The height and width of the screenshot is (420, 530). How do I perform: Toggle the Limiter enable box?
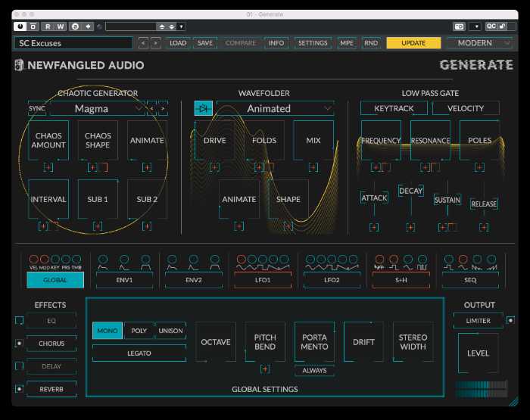pos(510,320)
